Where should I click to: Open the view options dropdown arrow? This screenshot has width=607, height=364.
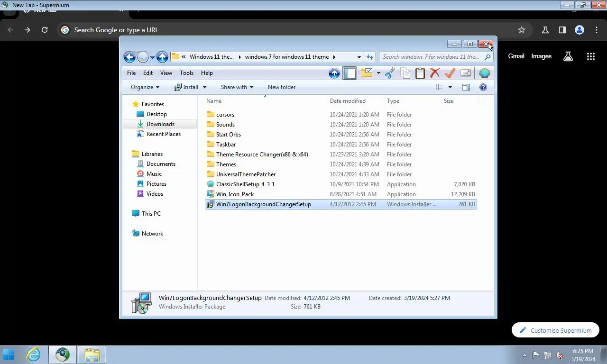tap(450, 87)
